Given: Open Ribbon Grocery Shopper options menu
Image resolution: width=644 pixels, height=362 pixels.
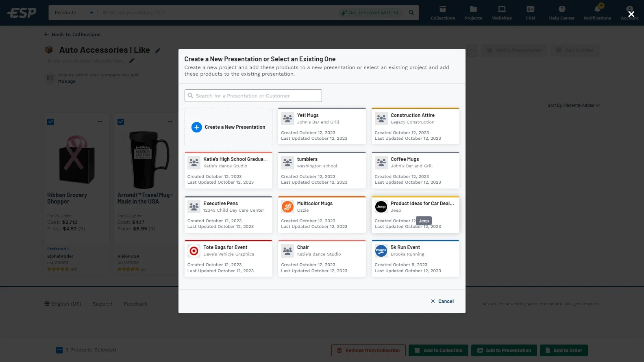Looking at the screenshot, I should tap(100, 121).
